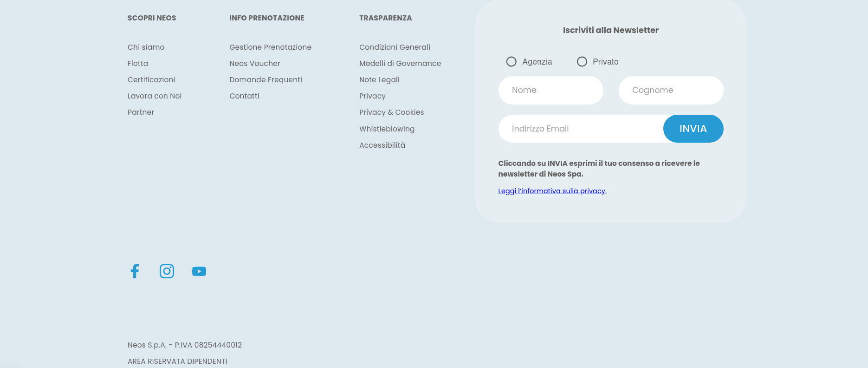This screenshot has height=368, width=868.
Task: Open Gestione Prenotazione link
Action: [270, 47]
